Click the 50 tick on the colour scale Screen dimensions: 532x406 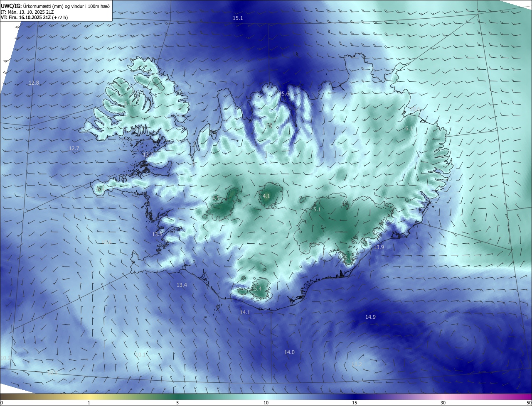(529, 403)
